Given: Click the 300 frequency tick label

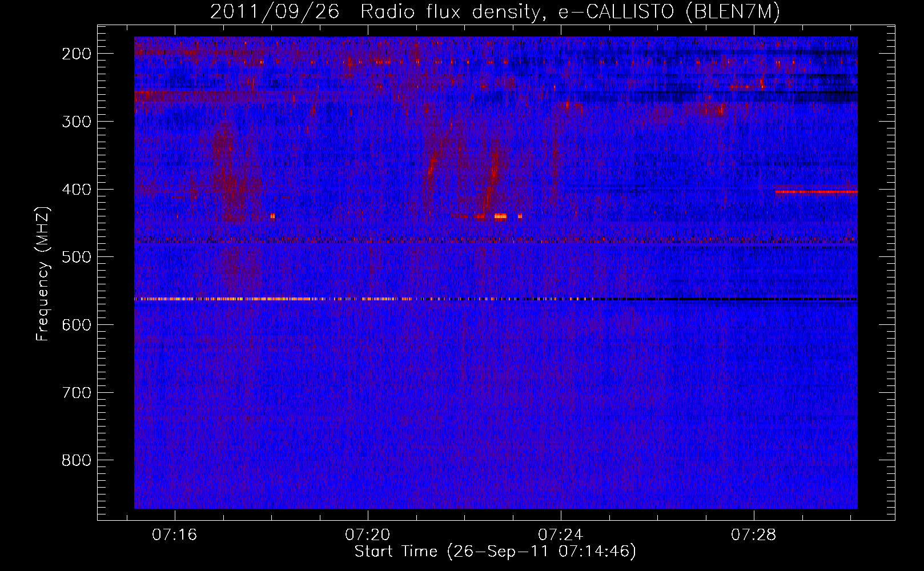Looking at the screenshot, I should click(76, 122).
